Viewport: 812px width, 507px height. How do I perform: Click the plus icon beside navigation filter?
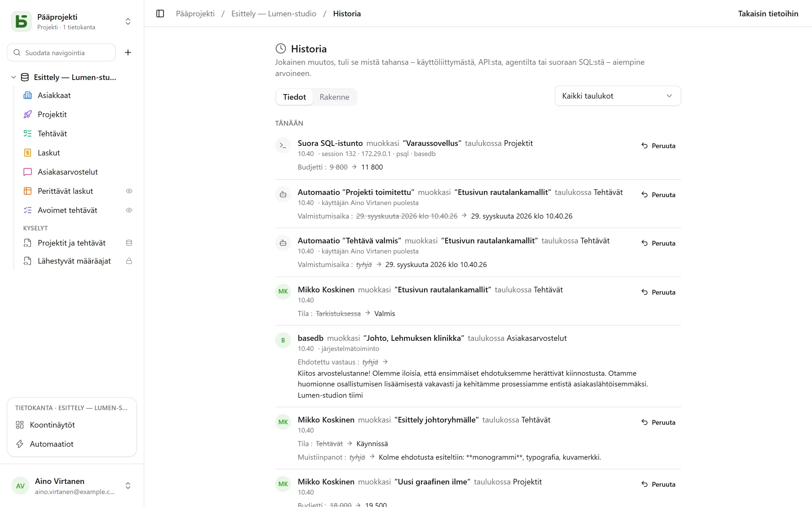pos(128,52)
